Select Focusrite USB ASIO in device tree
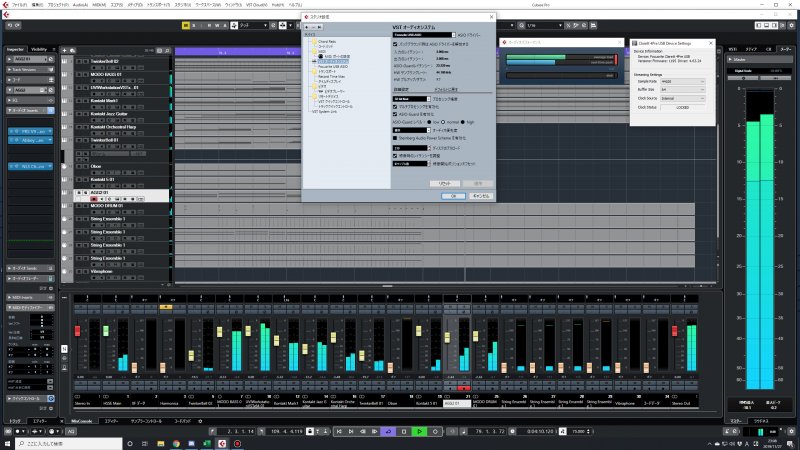The width and height of the screenshot is (800, 450). pyautogui.click(x=333, y=67)
